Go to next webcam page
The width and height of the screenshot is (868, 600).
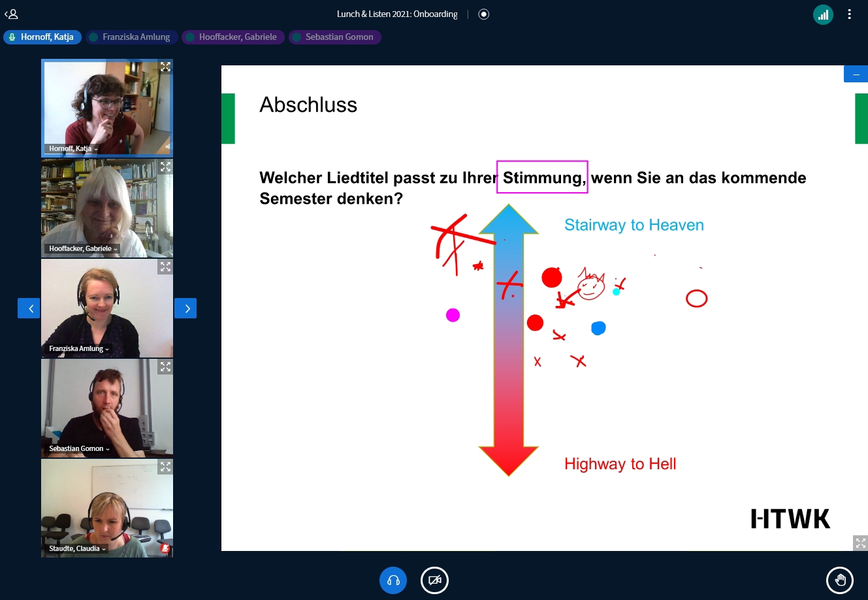click(x=185, y=308)
